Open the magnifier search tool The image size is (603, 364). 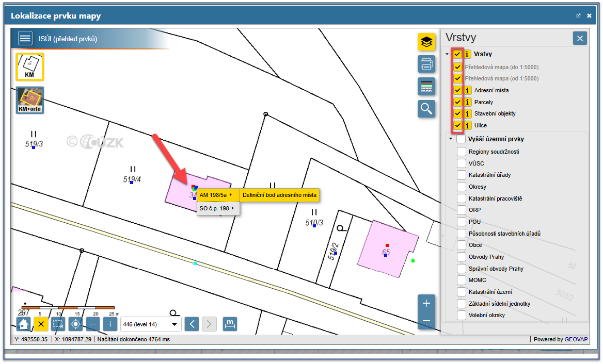426,108
